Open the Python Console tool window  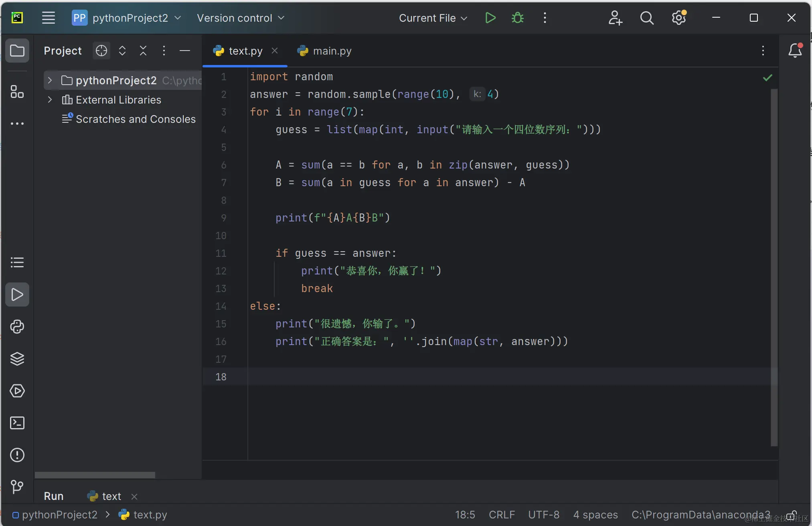pyautogui.click(x=17, y=327)
